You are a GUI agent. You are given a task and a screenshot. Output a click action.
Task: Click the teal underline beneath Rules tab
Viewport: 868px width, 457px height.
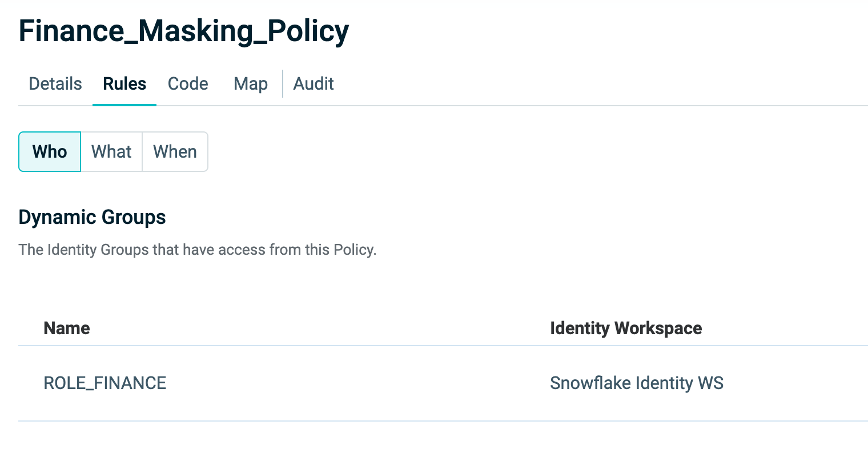(x=124, y=105)
